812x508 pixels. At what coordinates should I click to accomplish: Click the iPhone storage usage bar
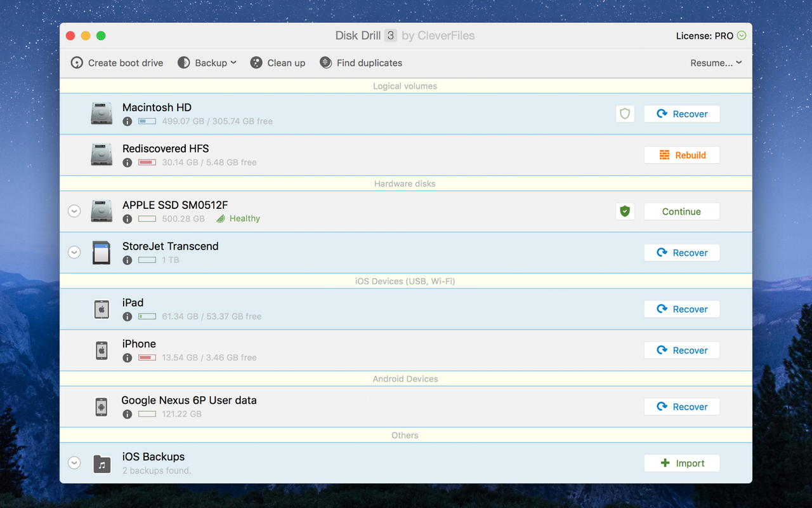click(x=147, y=358)
